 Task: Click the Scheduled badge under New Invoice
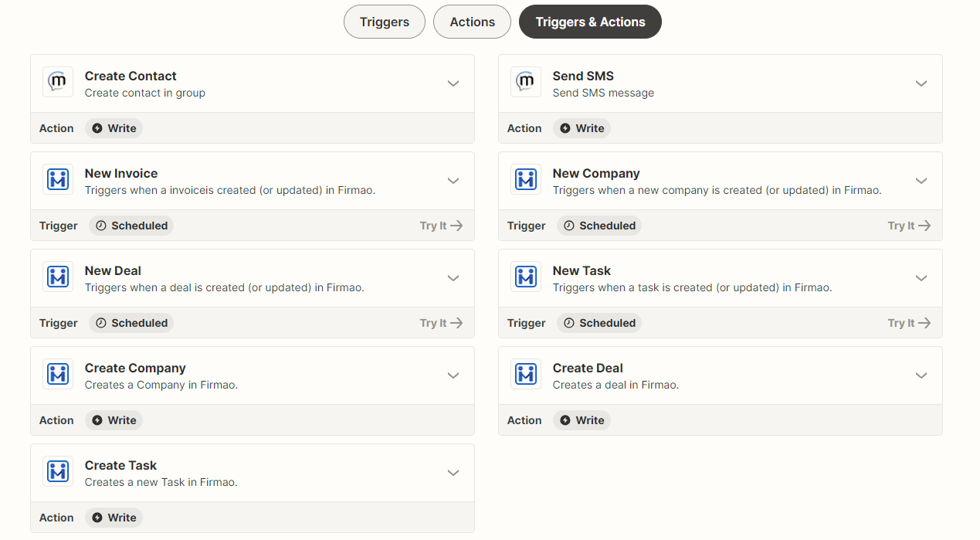tap(131, 226)
